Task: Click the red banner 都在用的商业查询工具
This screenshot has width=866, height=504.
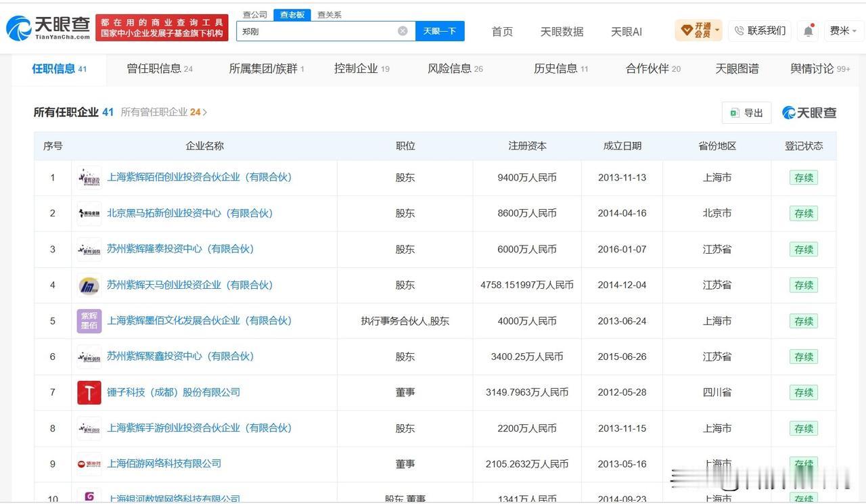Action: pos(162,28)
